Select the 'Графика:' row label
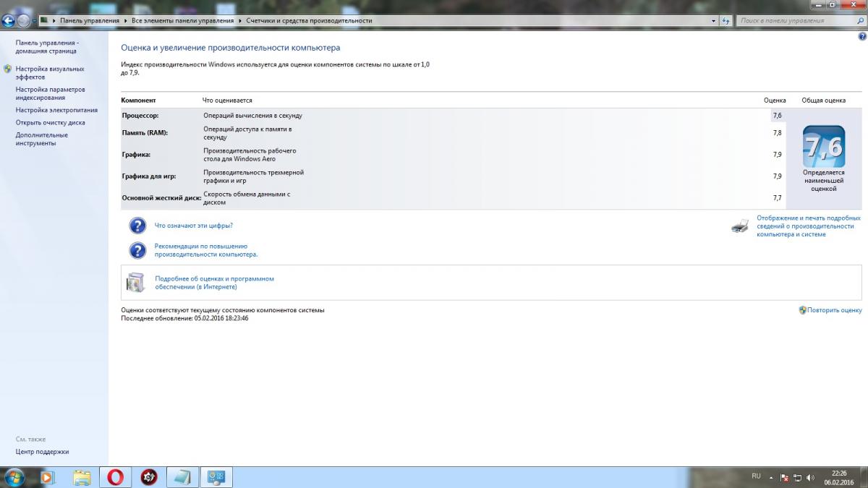Screen dimensions: 868x488 click(x=136, y=155)
